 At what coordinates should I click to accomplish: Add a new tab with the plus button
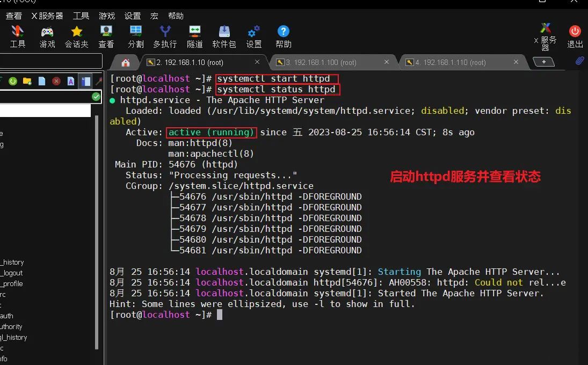[x=543, y=62]
